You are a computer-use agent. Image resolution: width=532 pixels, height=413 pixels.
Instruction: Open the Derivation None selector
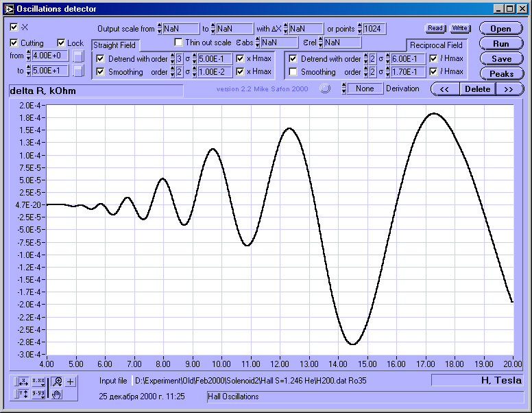tap(365, 88)
